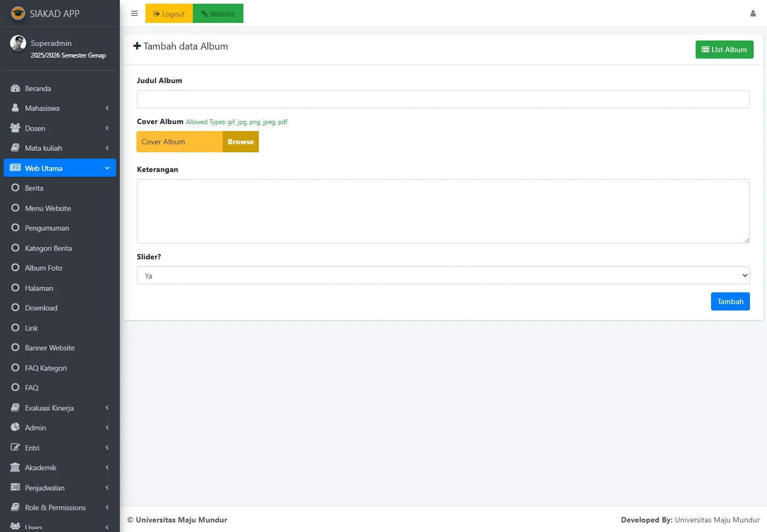Click the hamburger sidebar toggle icon

[134, 14]
